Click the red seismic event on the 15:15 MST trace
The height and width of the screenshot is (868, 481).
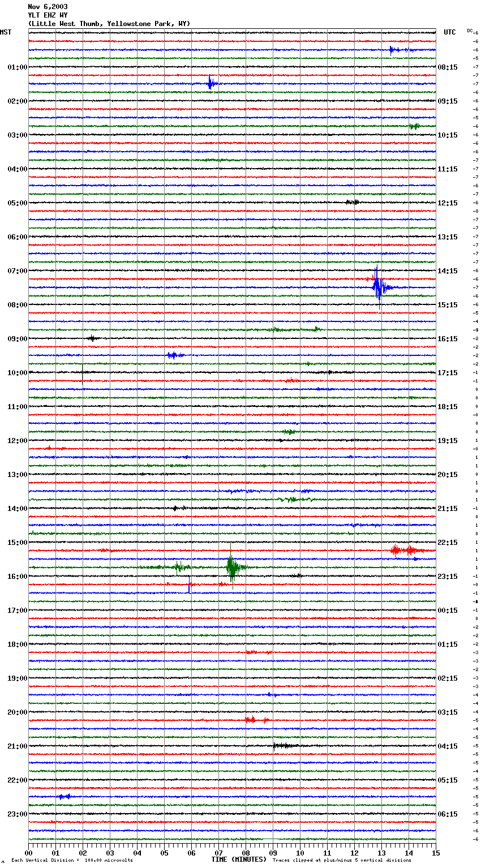[x=407, y=550]
